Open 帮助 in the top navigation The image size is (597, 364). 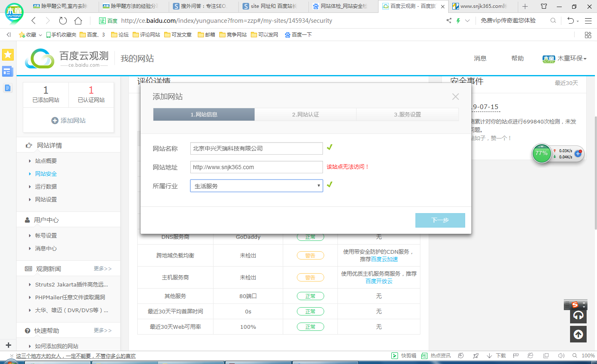[517, 58]
